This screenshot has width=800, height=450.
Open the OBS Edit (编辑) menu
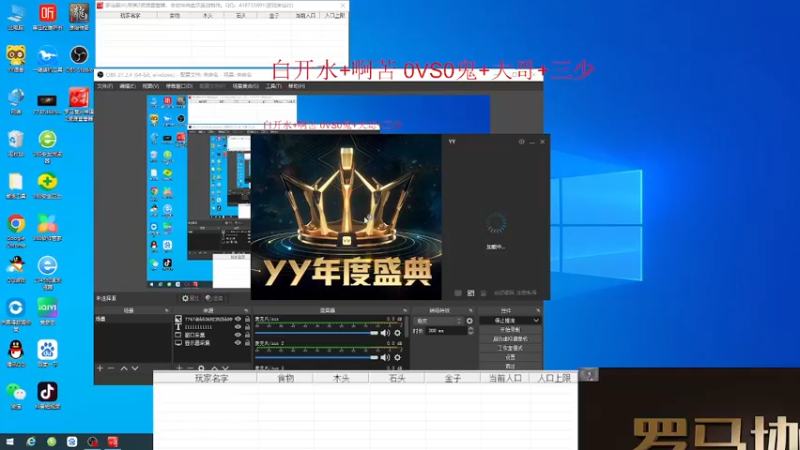pyautogui.click(x=127, y=86)
